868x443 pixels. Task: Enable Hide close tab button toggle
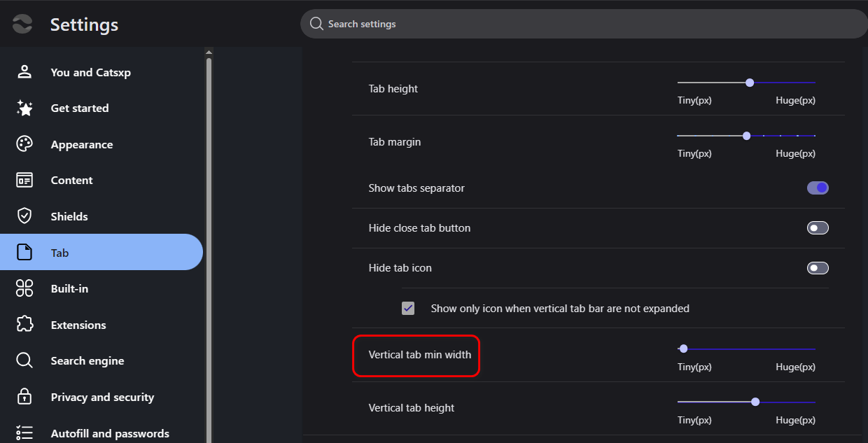(818, 227)
